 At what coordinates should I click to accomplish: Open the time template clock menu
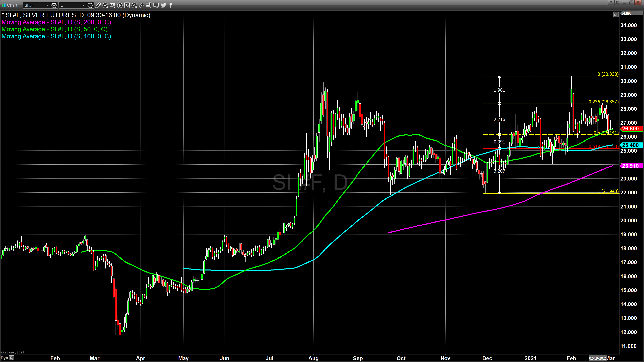(x=90, y=5)
